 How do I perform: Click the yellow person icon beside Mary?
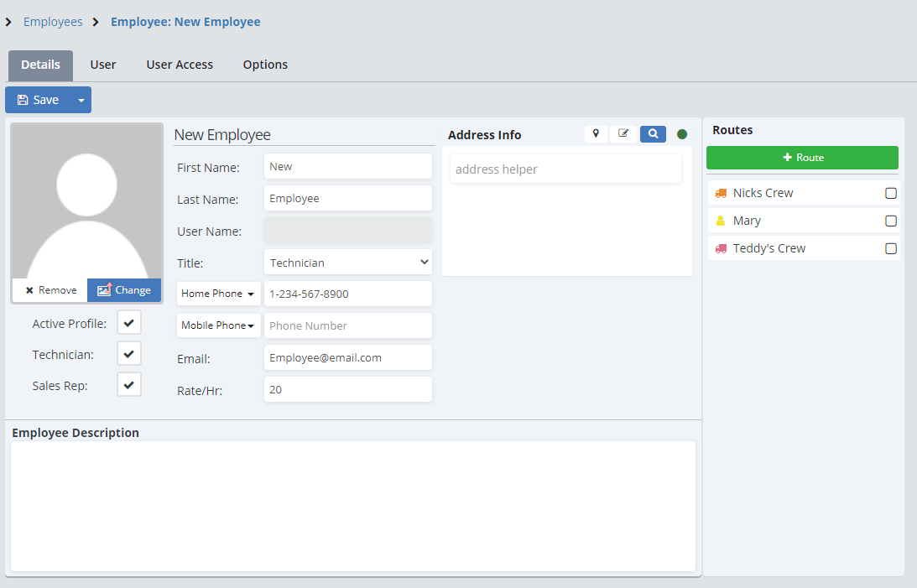[721, 221]
